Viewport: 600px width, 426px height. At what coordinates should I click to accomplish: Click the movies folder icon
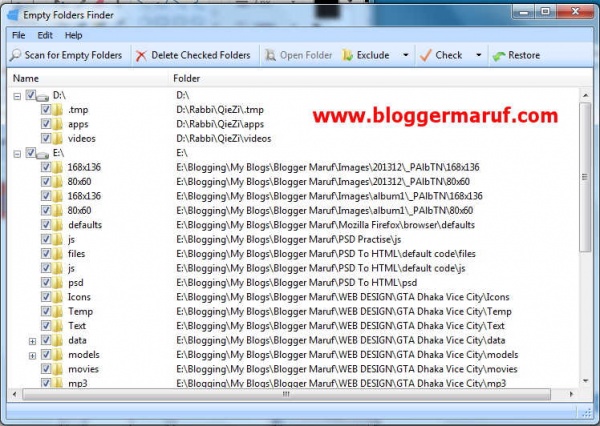57,369
